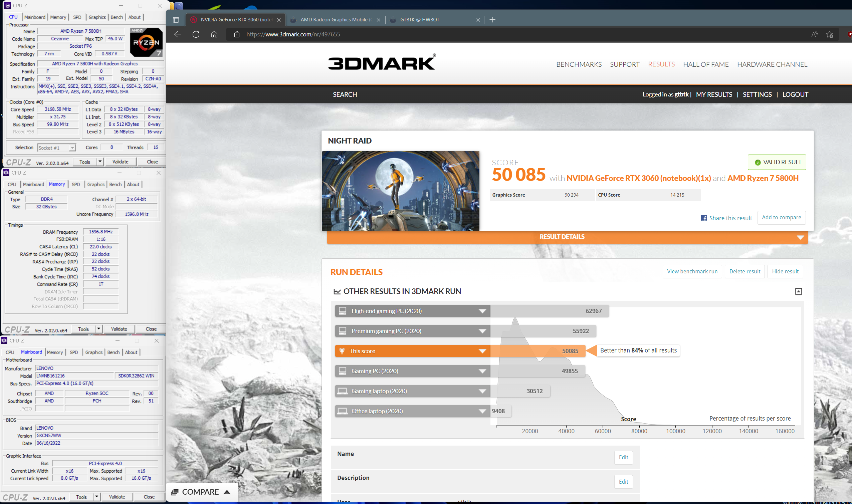Click LOGOUT link
852x504 pixels.
[795, 94]
